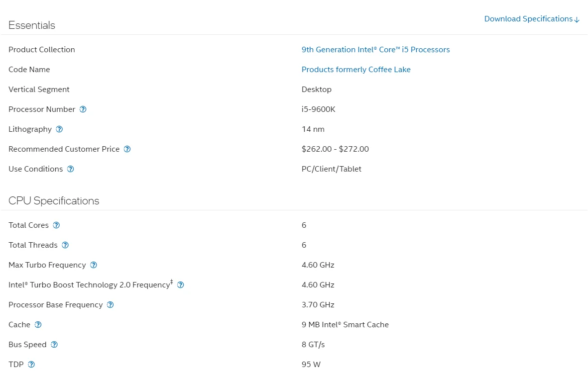Open the Lithography info tooltip icon
The image size is (588, 374).
point(59,129)
